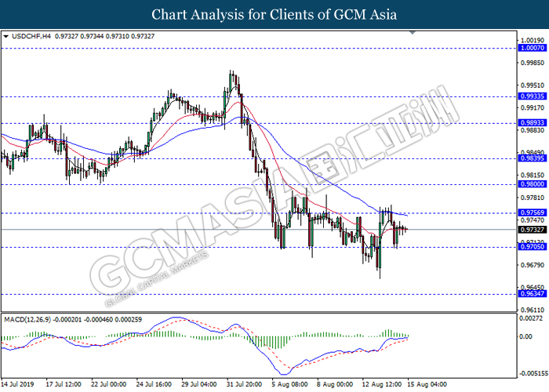Click the 0.99510 price scale value
The width and height of the screenshot is (549, 392).
533,85
